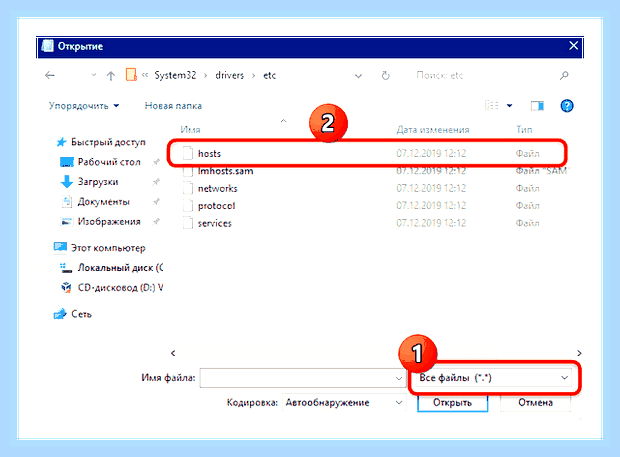Image resolution: width=620 pixels, height=457 pixels.
Task: Click pin icon next to Загрузки
Action: [157, 182]
